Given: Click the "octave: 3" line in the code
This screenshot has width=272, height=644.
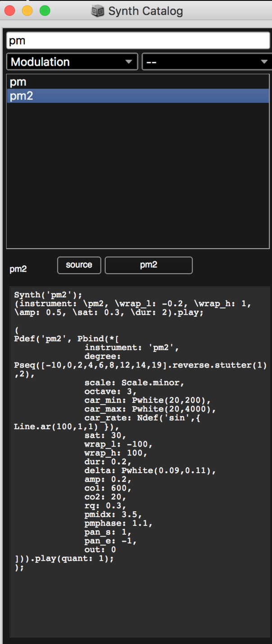Looking at the screenshot, I should (x=110, y=391).
